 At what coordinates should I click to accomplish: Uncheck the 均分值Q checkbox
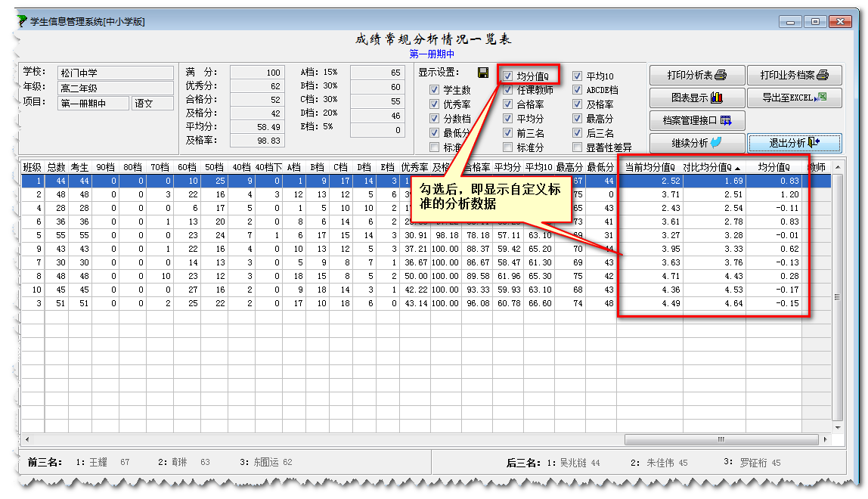(x=508, y=76)
